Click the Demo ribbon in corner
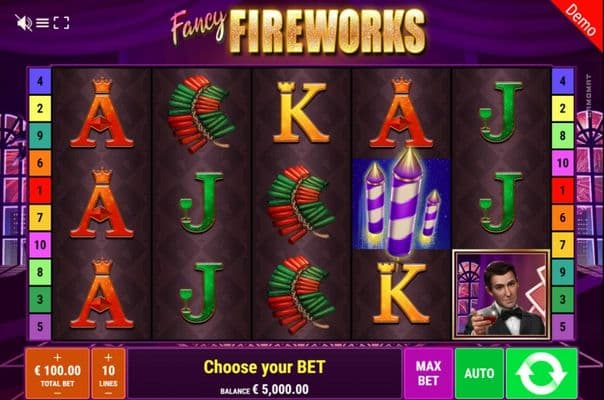This screenshot has height=400, width=604. [579, 19]
